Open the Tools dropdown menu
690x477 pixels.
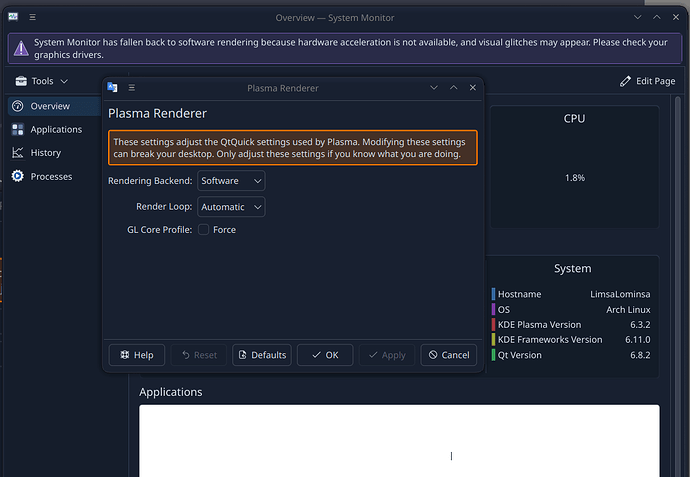(42, 81)
